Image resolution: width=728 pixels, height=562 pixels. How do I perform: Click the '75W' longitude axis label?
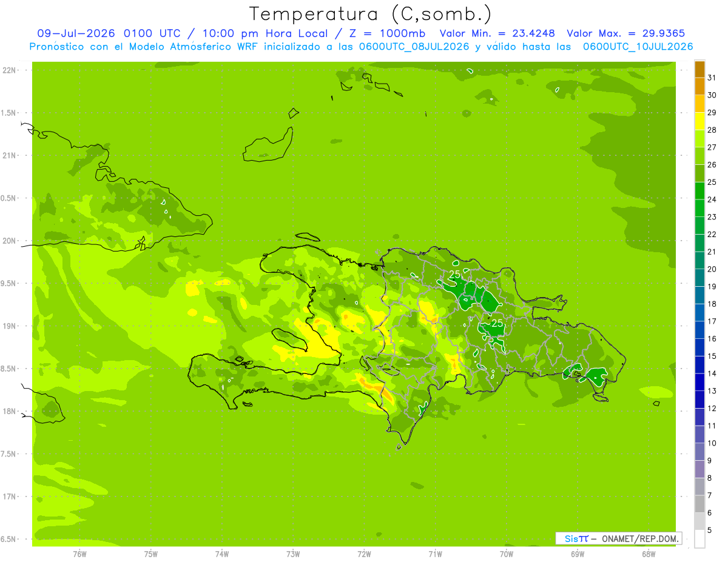[151, 554]
